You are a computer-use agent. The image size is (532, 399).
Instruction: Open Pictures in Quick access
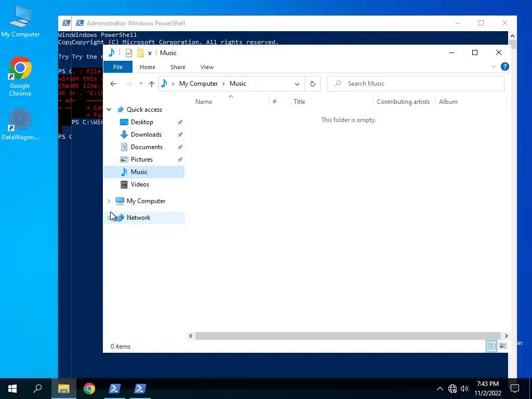[x=142, y=159]
